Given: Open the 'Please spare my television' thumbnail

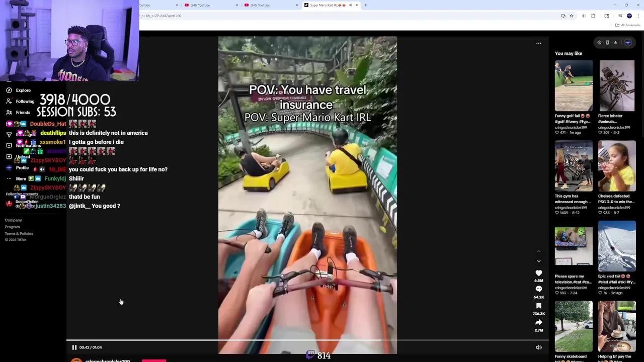Looking at the screenshot, I should tap(574, 246).
